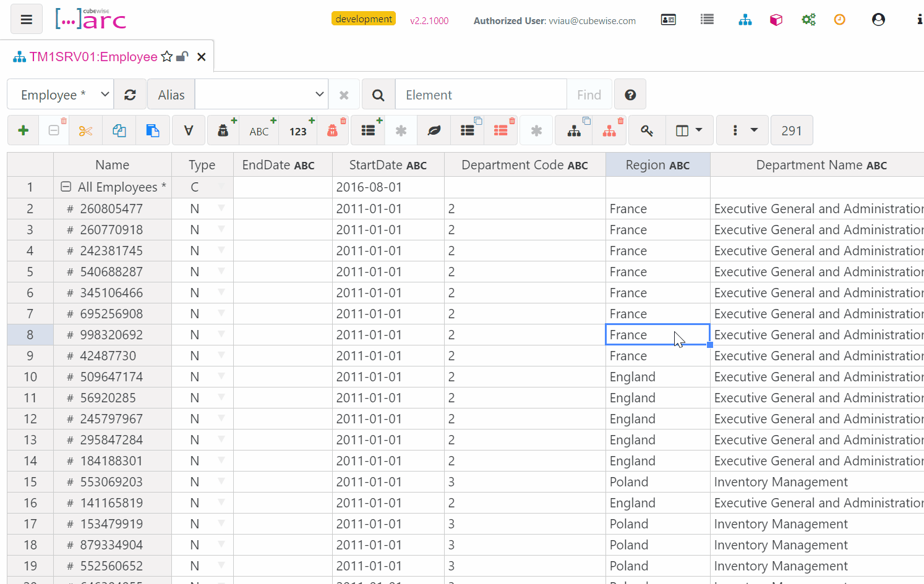The width and height of the screenshot is (924, 584).
Task: Click the orange clock chores icon
Action: coord(839,20)
